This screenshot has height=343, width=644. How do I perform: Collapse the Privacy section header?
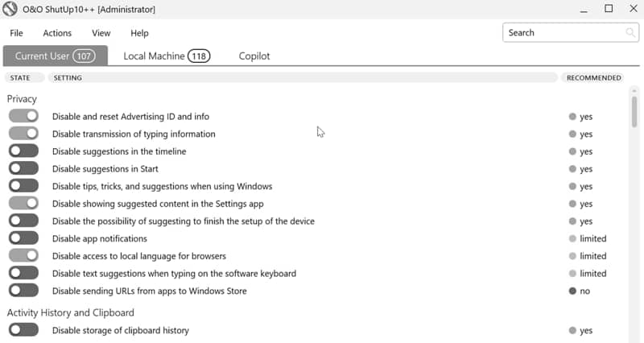coord(22,99)
